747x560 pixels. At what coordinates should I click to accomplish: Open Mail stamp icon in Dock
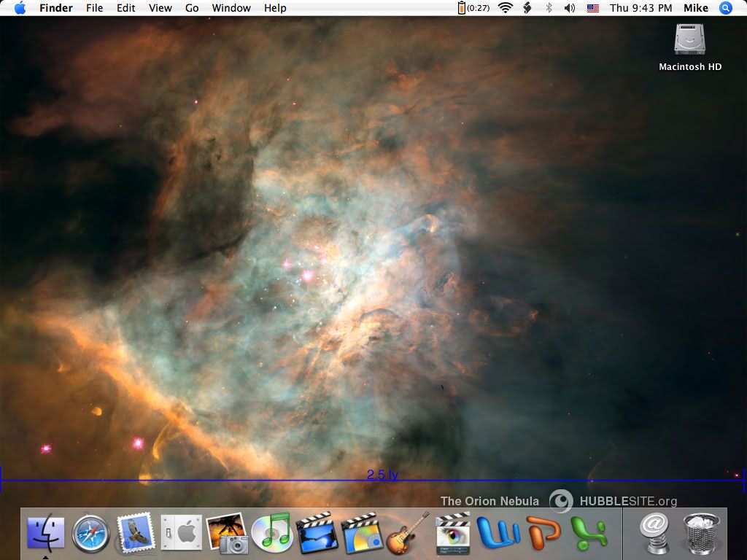136,533
